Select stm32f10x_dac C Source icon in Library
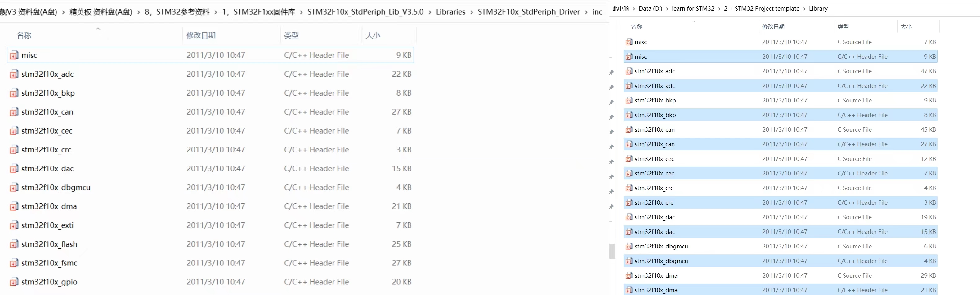Image resolution: width=980 pixels, height=295 pixels. click(629, 217)
